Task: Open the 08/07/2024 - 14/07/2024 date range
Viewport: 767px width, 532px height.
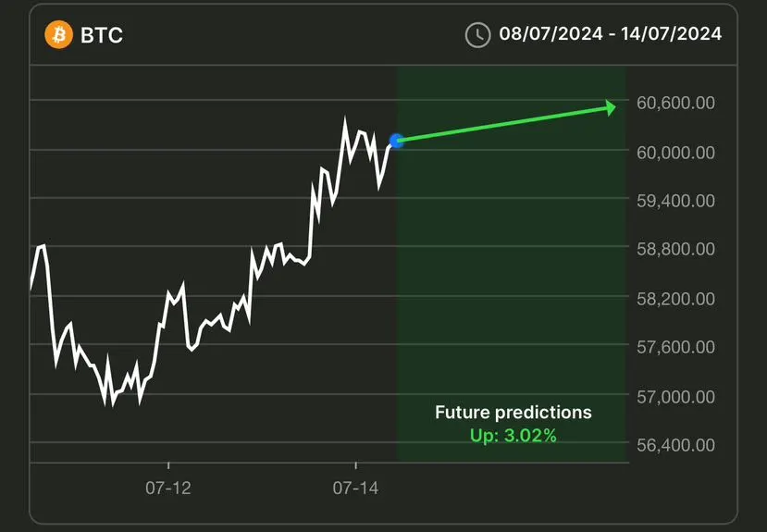Action: (610, 34)
